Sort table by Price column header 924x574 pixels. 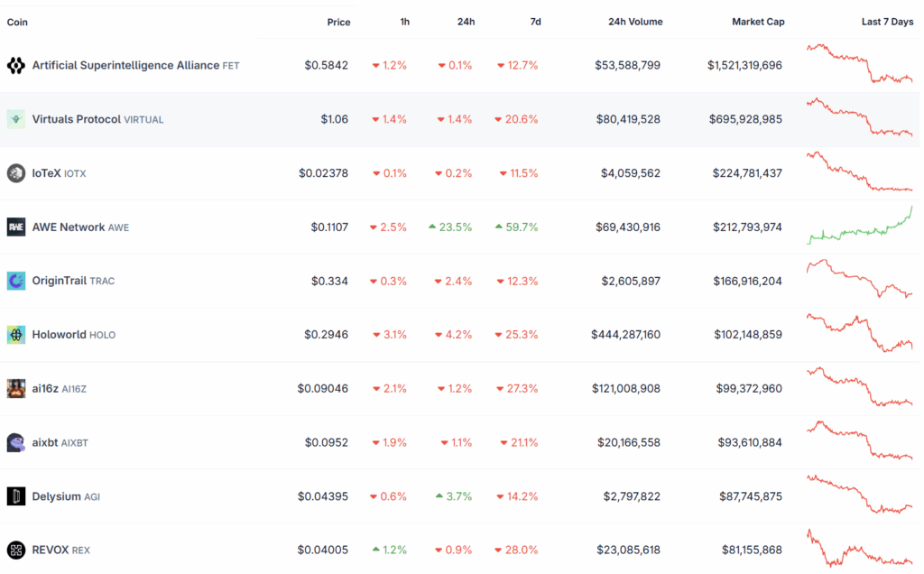click(338, 22)
